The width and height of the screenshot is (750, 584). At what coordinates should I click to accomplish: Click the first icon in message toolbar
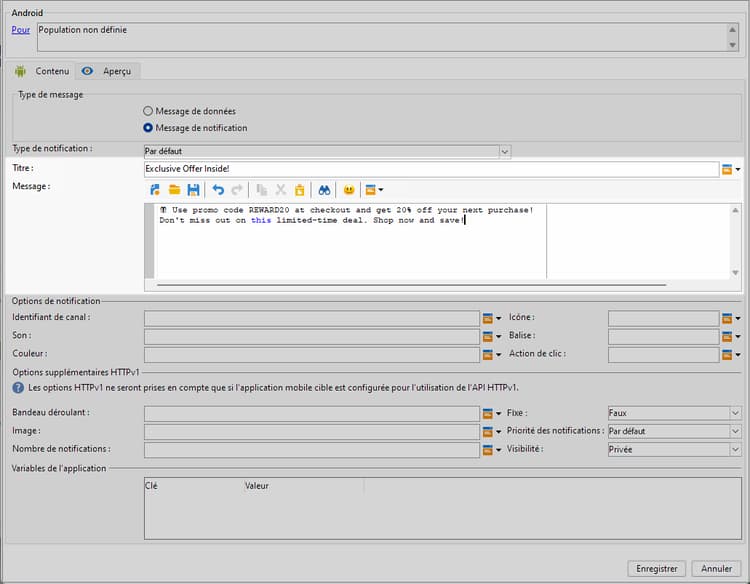(x=155, y=189)
